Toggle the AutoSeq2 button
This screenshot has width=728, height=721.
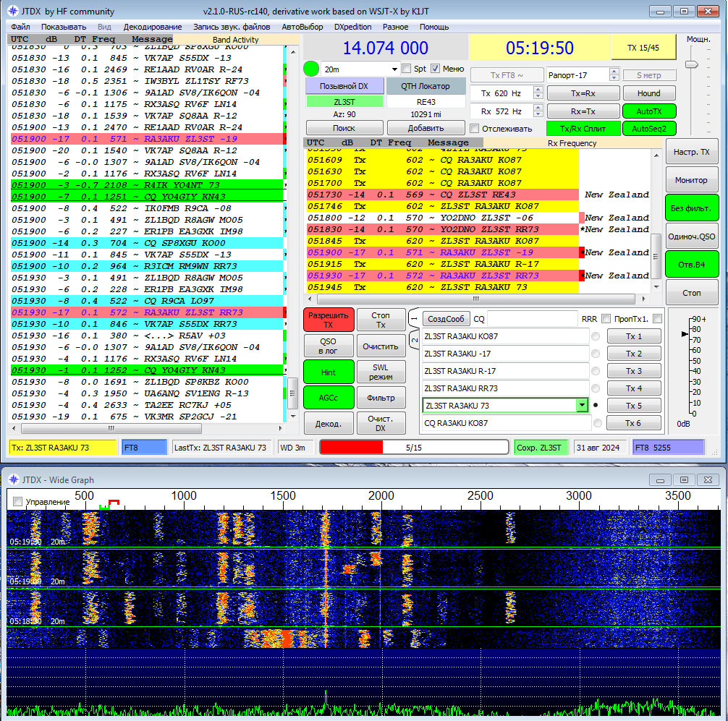pyautogui.click(x=649, y=129)
